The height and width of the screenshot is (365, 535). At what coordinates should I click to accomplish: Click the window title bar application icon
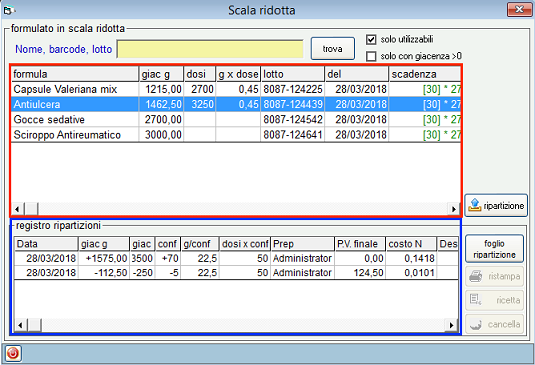click(8, 10)
